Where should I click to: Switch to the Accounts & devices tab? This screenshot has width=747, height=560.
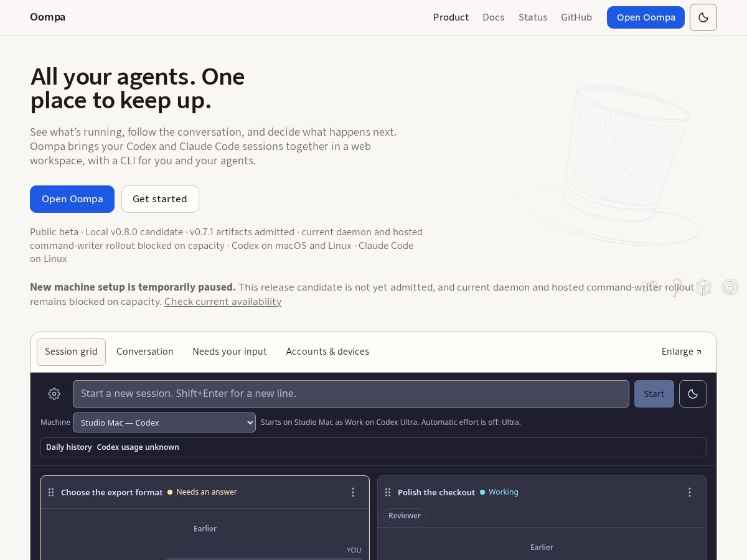327,352
